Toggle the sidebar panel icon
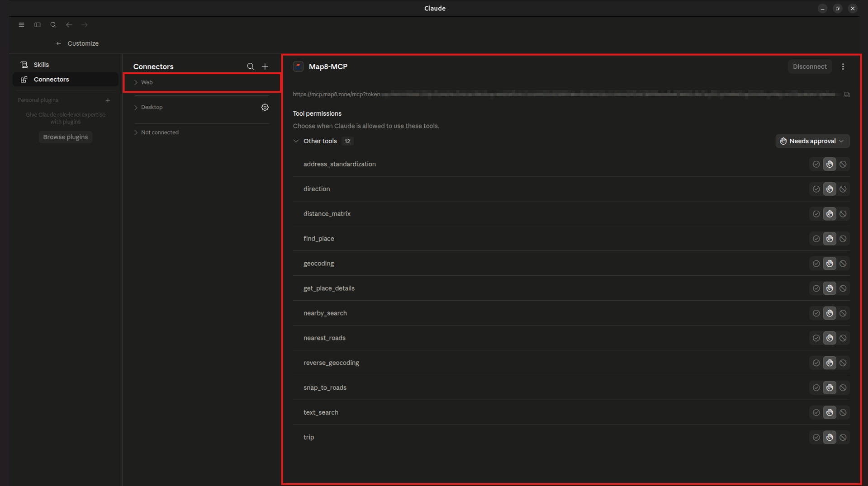 tap(38, 25)
